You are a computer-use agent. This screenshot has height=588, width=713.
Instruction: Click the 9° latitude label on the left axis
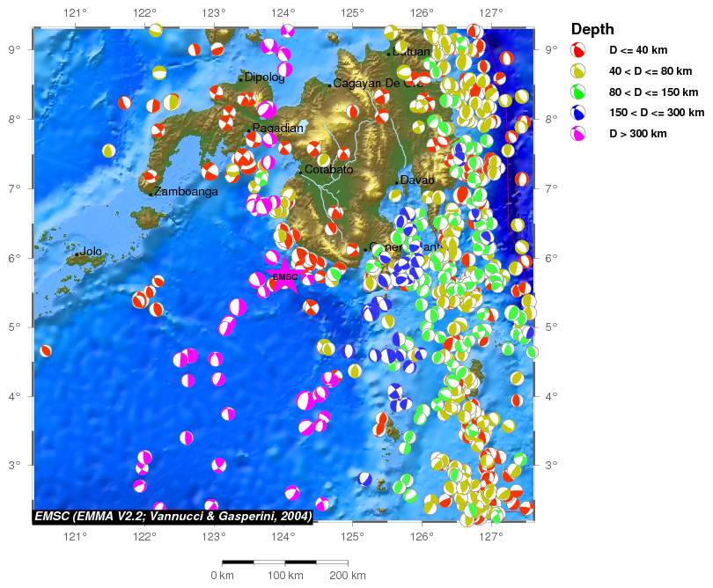coord(15,49)
